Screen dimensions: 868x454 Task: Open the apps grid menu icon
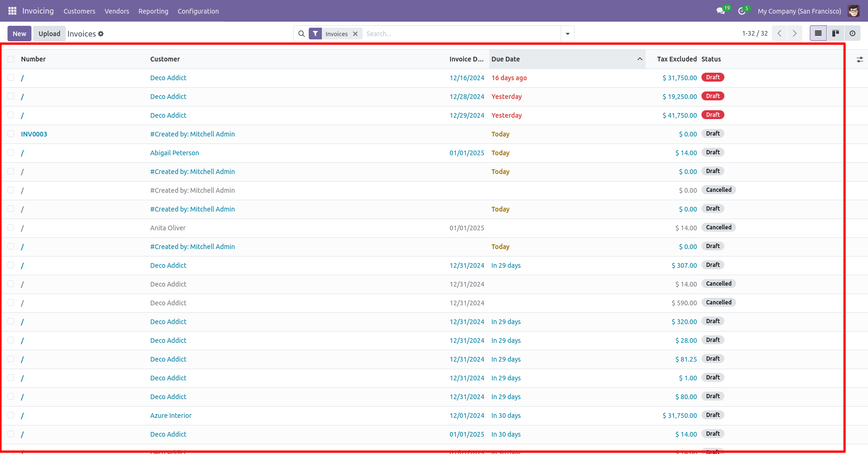tap(13, 11)
